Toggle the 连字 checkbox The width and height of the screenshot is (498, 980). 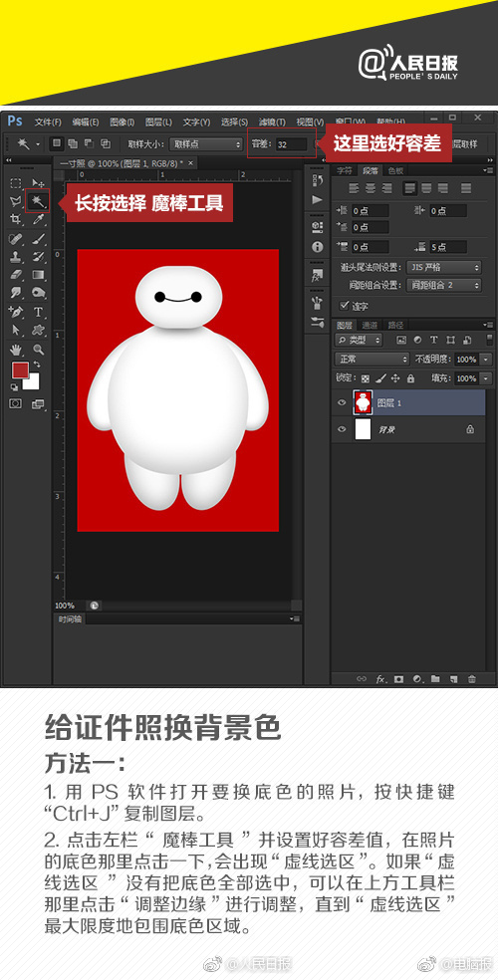click(343, 306)
